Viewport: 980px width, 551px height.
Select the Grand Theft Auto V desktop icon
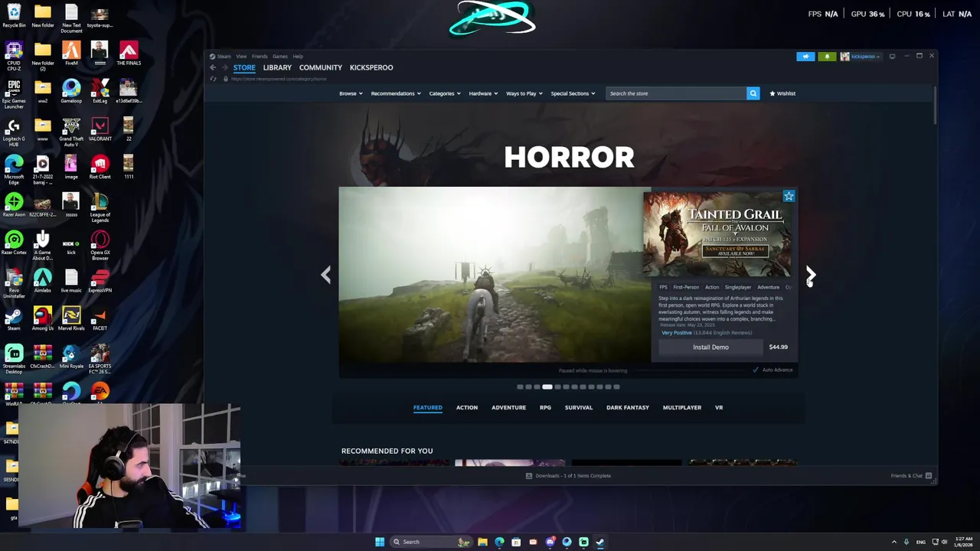pos(71,131)
